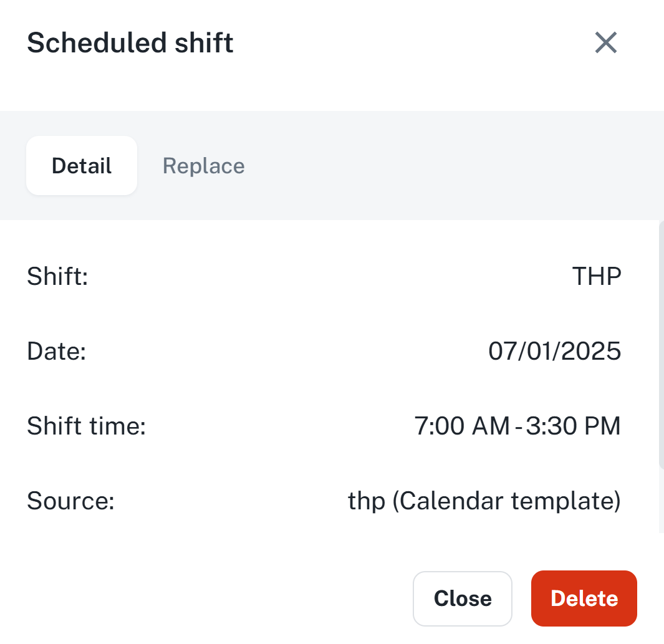Select the Detail tab
664x644 pixels.
pyautogui.click(x=82, y=166)
